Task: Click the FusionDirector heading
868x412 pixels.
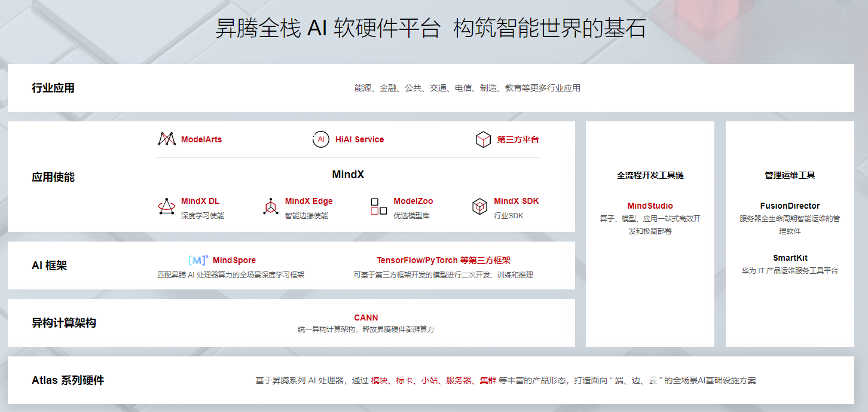Action: point(790,206)
